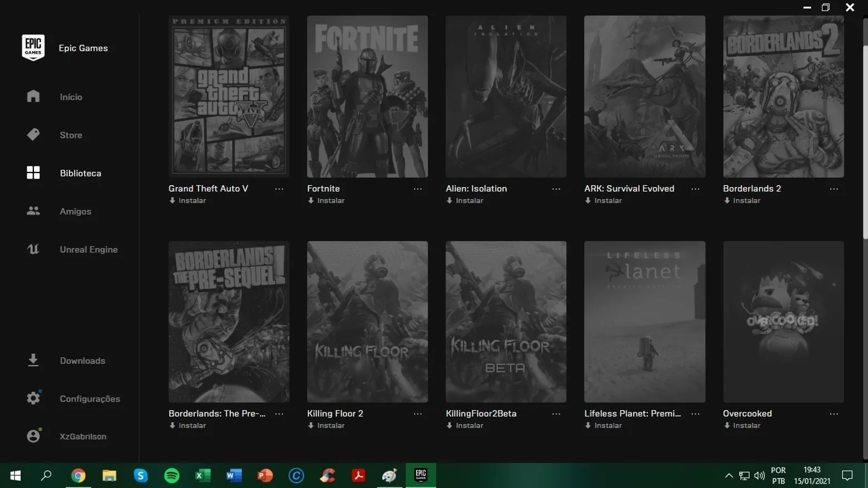
Task: Click Instalar under Lifeless Planet
Action: tap(603, 425)
